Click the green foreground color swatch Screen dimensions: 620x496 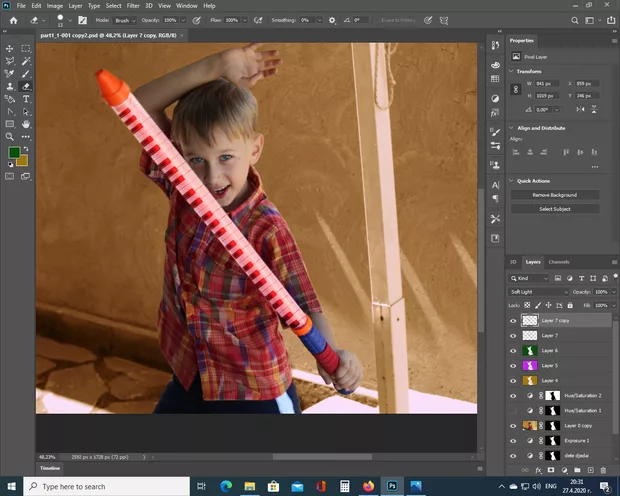point(14,153)
